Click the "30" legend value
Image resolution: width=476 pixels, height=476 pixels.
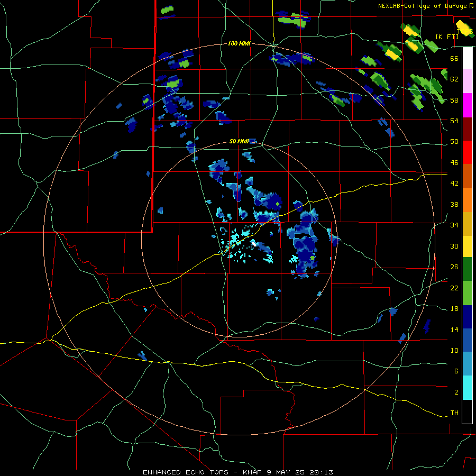point(454,246)
